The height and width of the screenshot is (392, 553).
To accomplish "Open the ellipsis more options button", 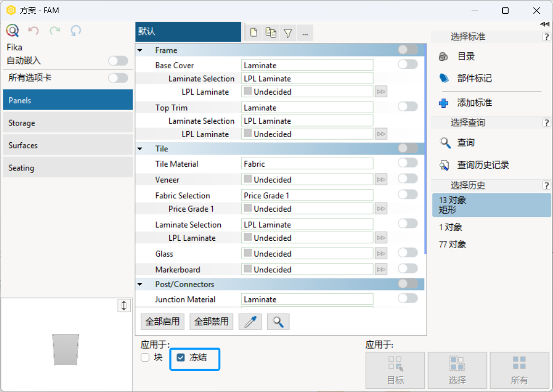I will coord(305,33).
